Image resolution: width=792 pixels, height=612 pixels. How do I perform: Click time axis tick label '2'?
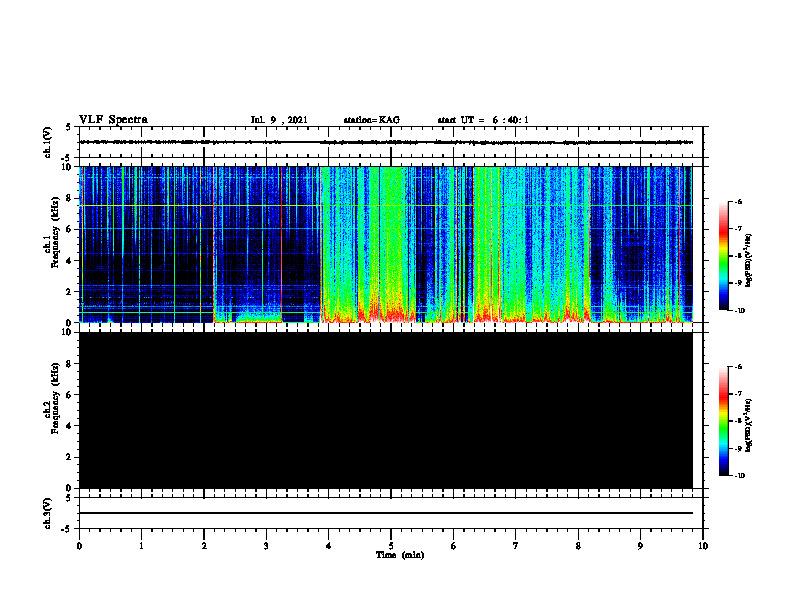tap(204, 546)
